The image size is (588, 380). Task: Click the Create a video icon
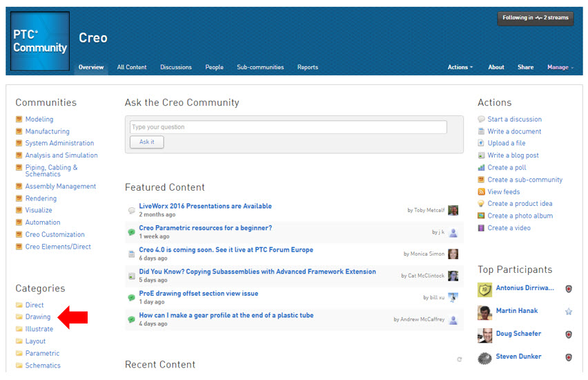pos(481,228)
